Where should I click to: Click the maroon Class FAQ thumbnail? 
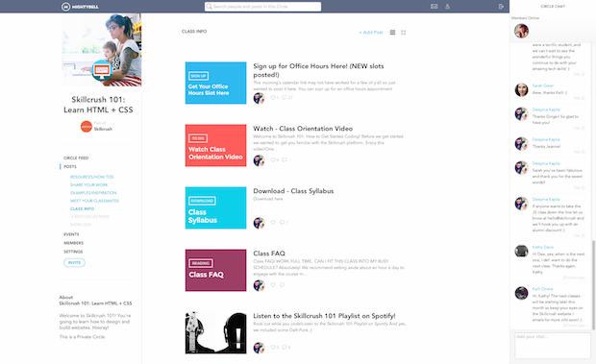(215, 270)
